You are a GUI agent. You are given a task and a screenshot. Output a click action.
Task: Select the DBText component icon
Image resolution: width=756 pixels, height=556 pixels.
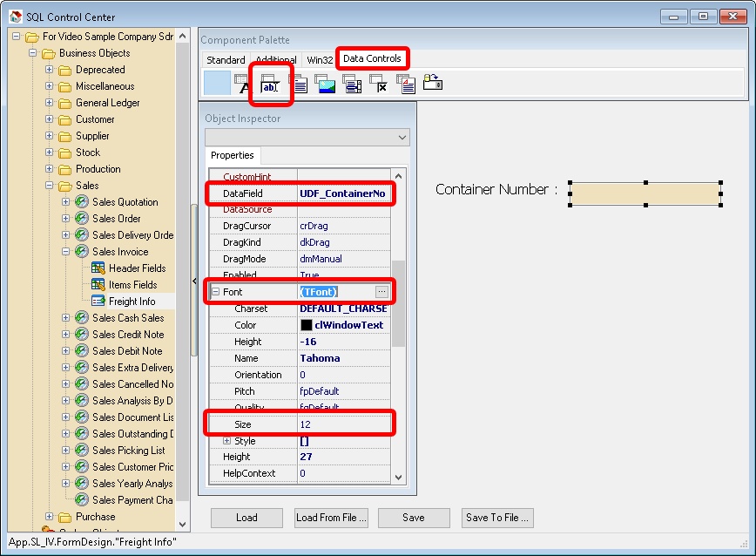[x=240, y=83]
